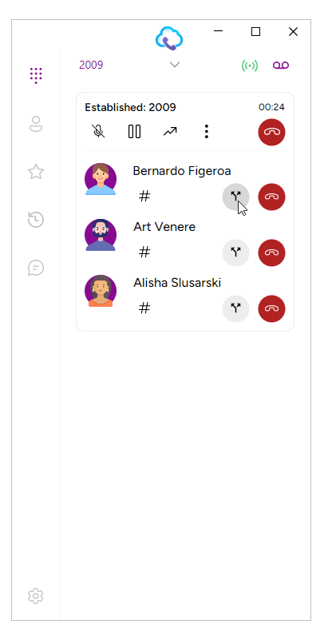Expand the 2009 extension dropdown chevron
Viewport: 332px width, 644px height.
(x=175, y=65)
